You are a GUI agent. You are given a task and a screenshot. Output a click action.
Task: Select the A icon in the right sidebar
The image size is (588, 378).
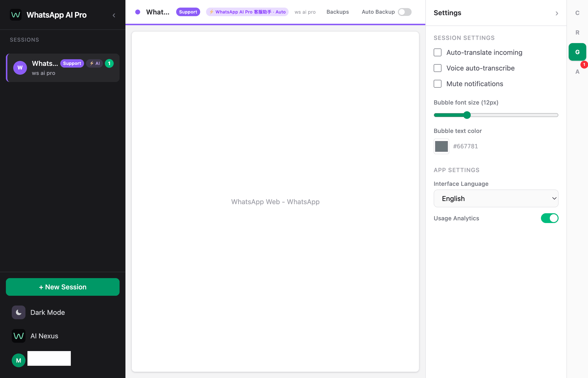577,72
